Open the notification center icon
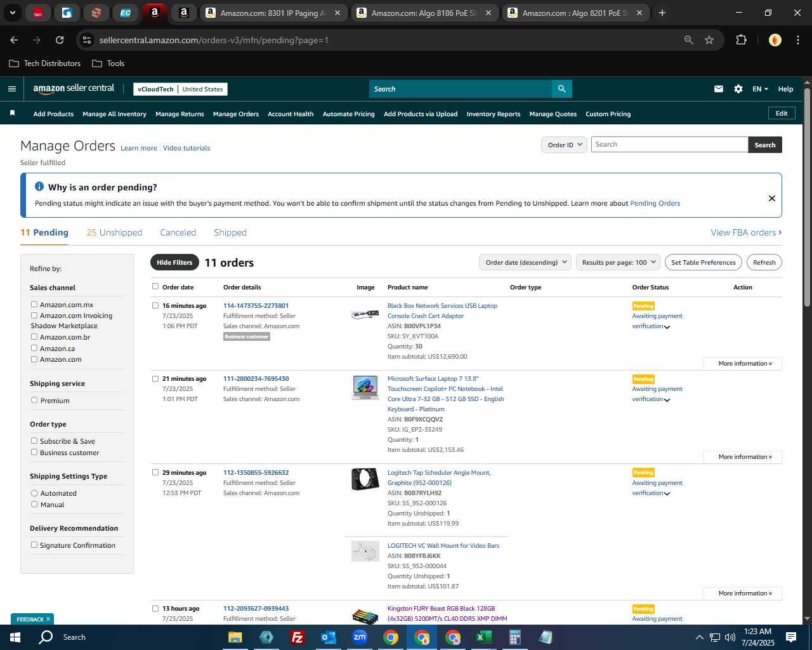Viewport: 812px width, 650px height. (790, 637)
